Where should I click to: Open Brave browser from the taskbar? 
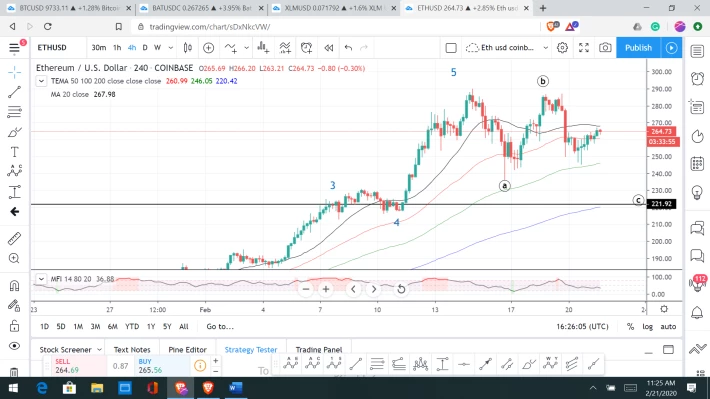(208, 388)
